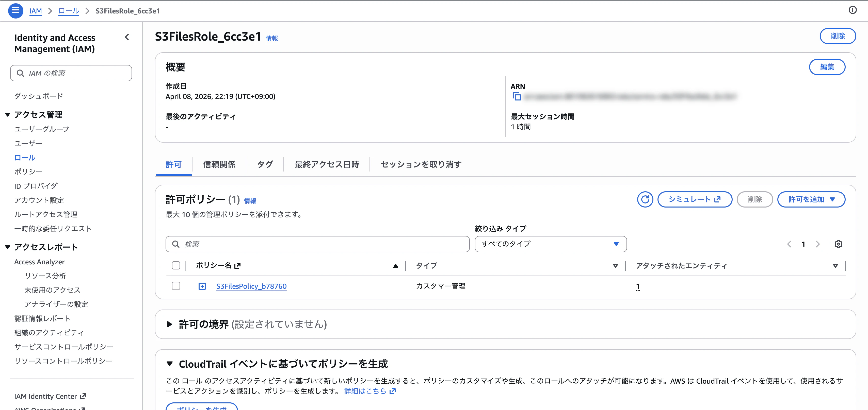Expand S3FilesPolicy_b78760 row details
868x410 pixels.
click(202, 286)
